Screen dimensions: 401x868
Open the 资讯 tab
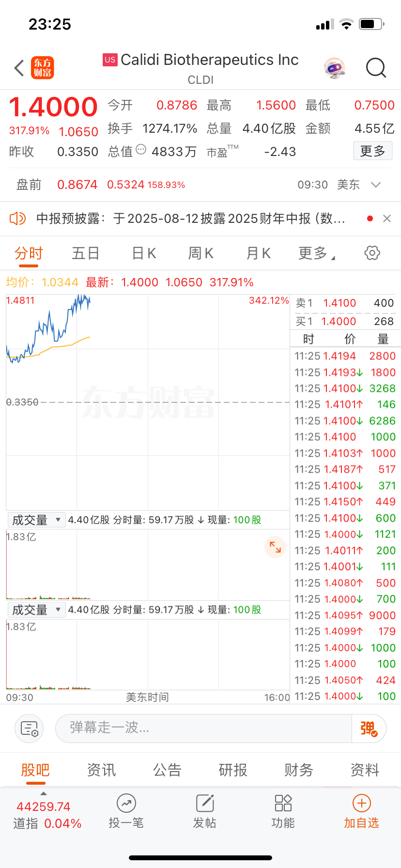coord(101,770)
